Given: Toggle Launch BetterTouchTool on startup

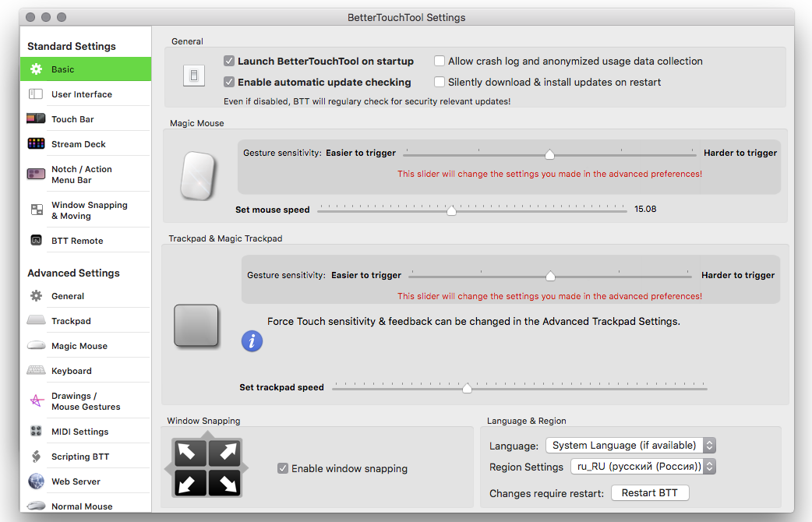Looking at the screenshot, I should pyautogui.click(x=229, y=61).
